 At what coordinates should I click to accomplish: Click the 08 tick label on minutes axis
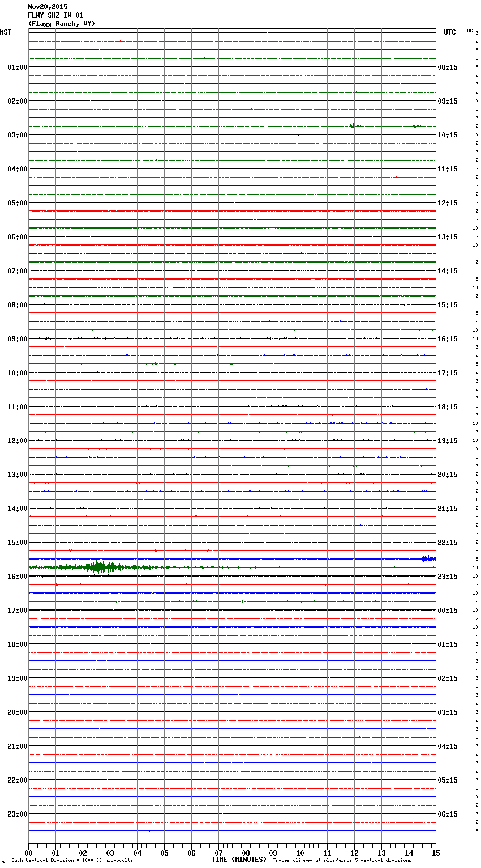[x=246, y=853]
